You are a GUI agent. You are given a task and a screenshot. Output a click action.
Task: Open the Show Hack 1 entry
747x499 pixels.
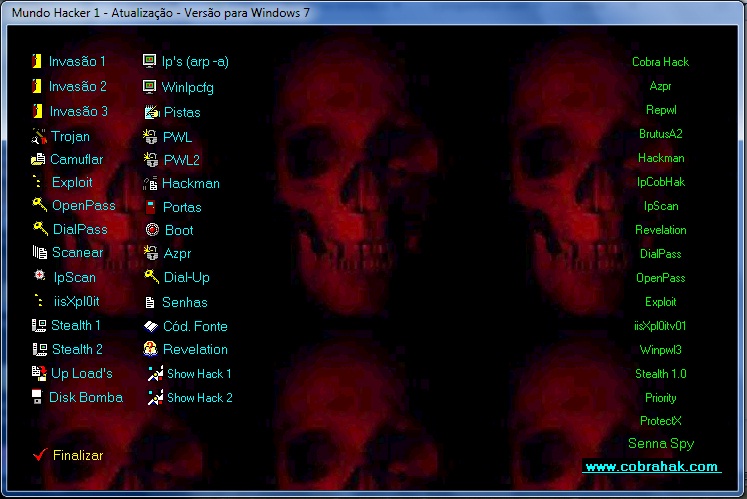199,374
